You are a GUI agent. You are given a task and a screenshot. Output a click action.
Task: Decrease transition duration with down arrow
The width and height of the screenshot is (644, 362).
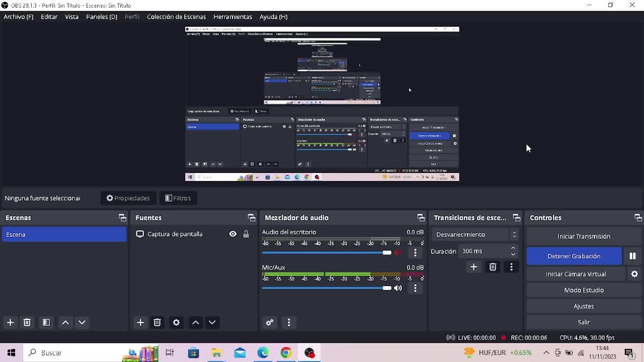click(x=513, y=254)
